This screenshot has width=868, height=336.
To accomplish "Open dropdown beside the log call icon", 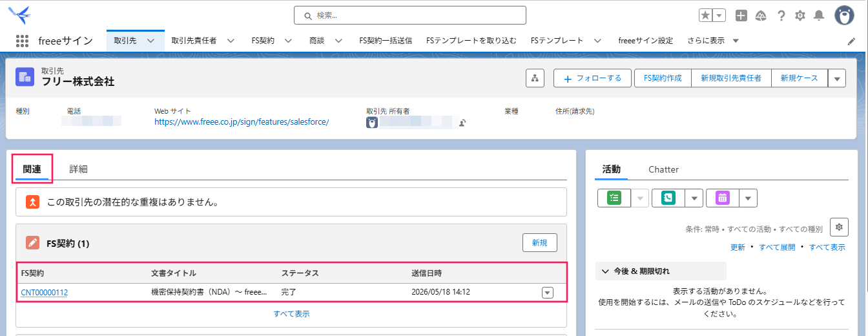I will coord(694,198).
